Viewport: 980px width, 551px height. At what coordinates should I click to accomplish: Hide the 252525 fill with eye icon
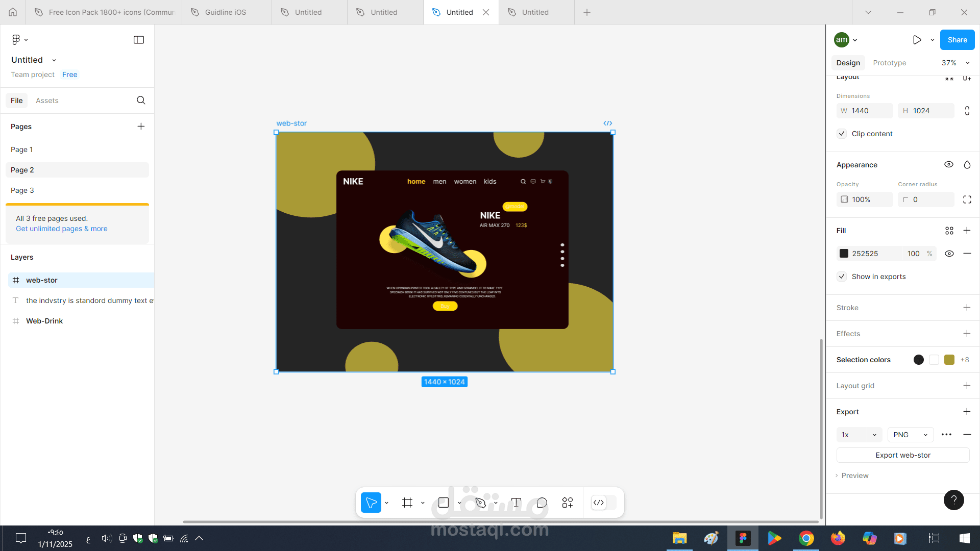pyautogui.click(x=949, y=254)
